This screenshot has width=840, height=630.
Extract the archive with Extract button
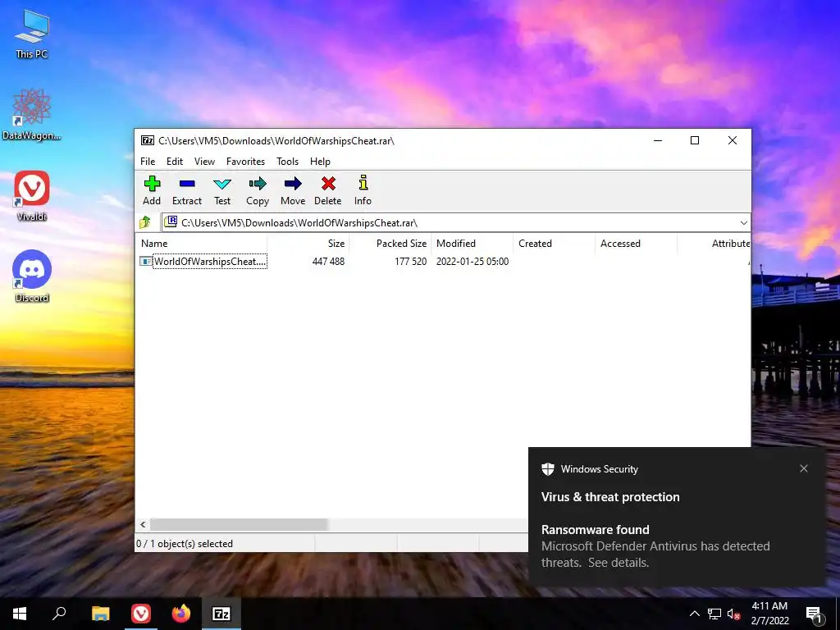point(187,190)
